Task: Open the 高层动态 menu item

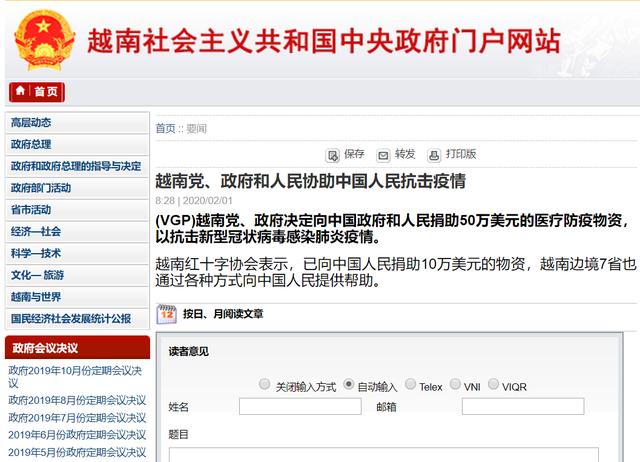Action: click(x=77, y=122)
